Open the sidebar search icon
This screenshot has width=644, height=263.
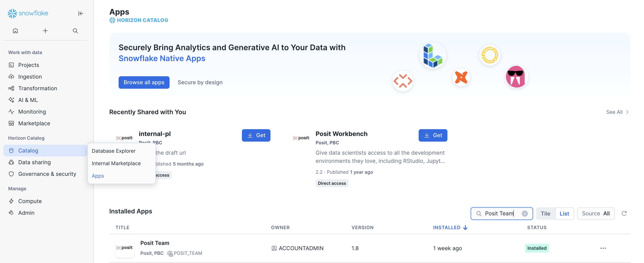pos(75,31)
